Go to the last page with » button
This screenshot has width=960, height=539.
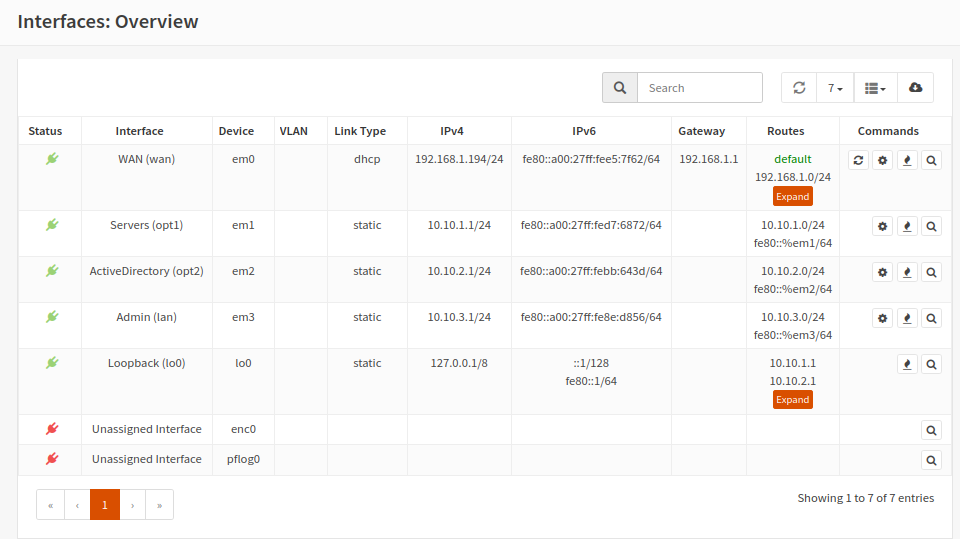(160, 505)
